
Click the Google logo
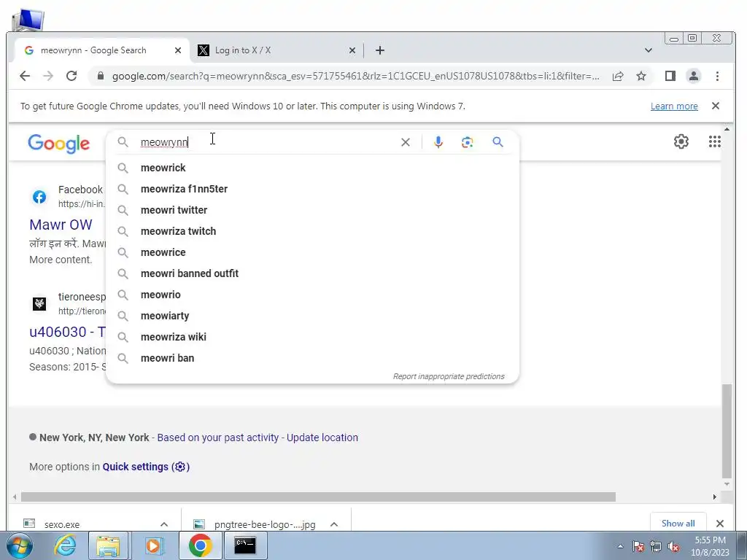58,144
